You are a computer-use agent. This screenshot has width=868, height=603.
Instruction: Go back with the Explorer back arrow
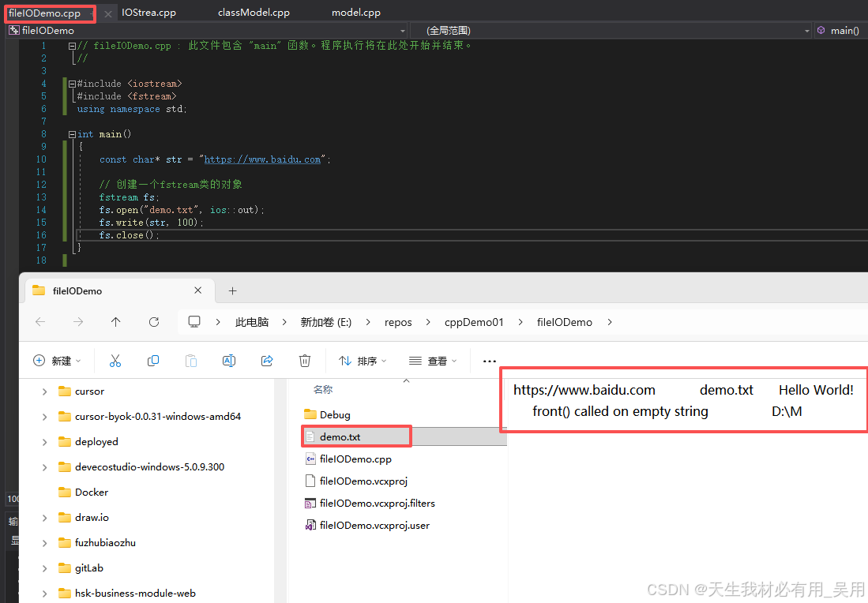click(x=40, y=322)
